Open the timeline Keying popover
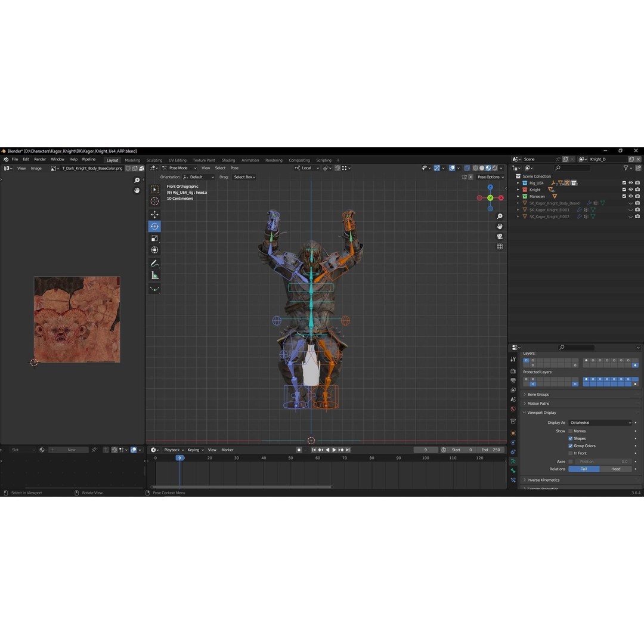Image resolution: width=644 pixels, height=644 pixels. coord(196,450)
